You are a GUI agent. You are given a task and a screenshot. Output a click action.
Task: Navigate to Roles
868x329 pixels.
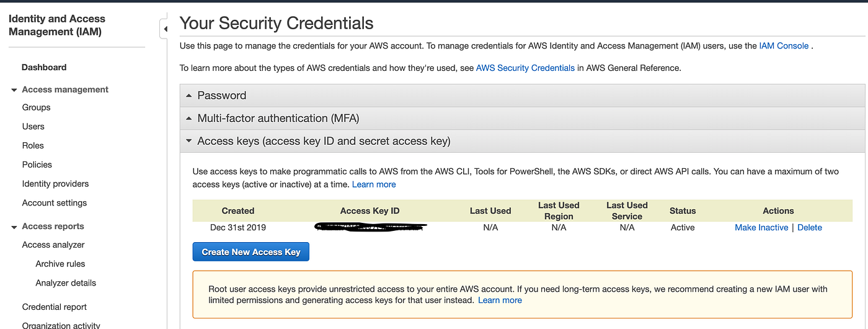pyautogui.click(x=33, y=146)
